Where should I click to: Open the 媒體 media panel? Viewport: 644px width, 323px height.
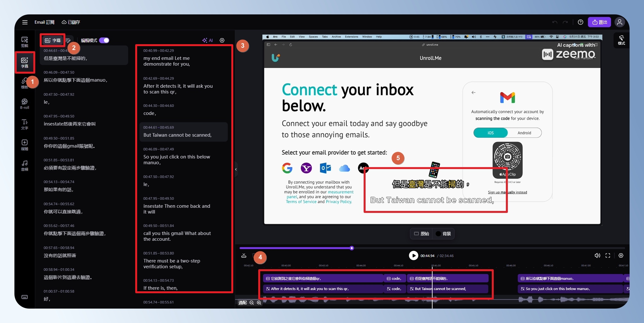click(x=25, y=145)
